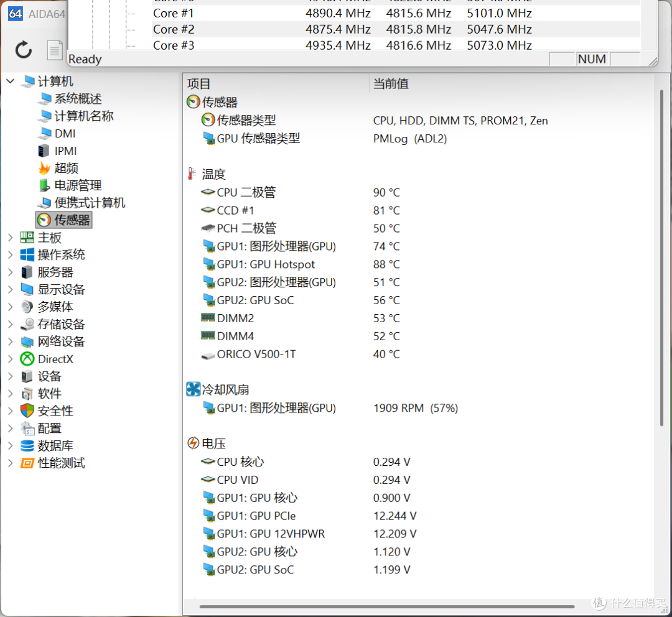The image size is (672, 617).
Task: Click the 超频 flame icon
Action: (x=44, y=169)
